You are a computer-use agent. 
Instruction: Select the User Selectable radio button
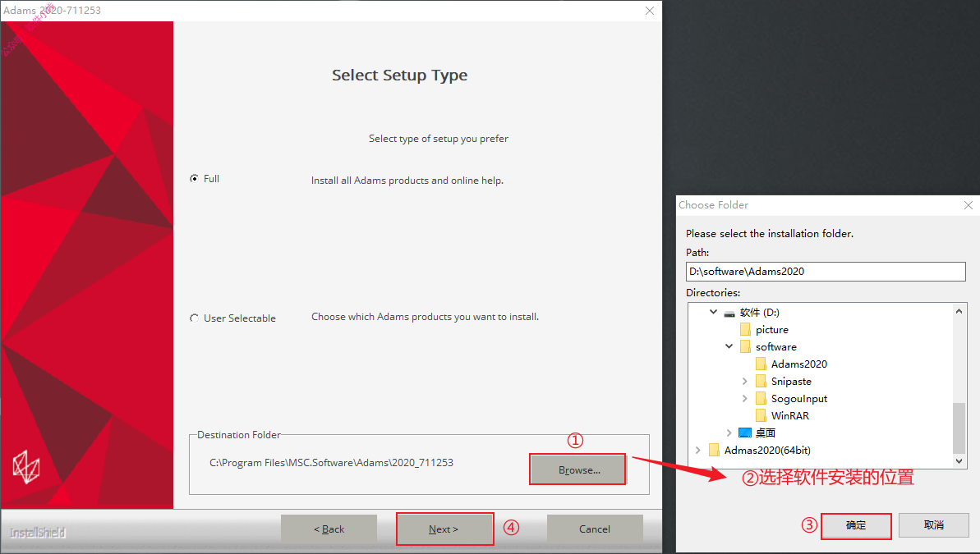tap(195, 318)
